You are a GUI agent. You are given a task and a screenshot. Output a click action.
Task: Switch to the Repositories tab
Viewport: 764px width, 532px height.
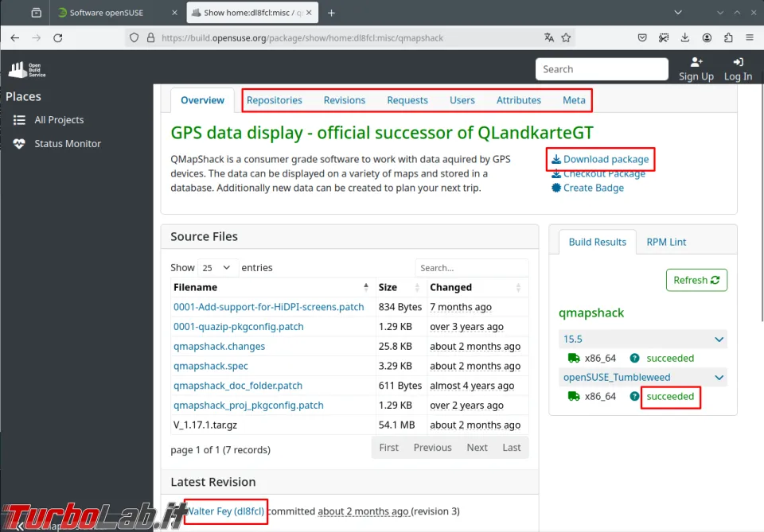pos(275,100)
